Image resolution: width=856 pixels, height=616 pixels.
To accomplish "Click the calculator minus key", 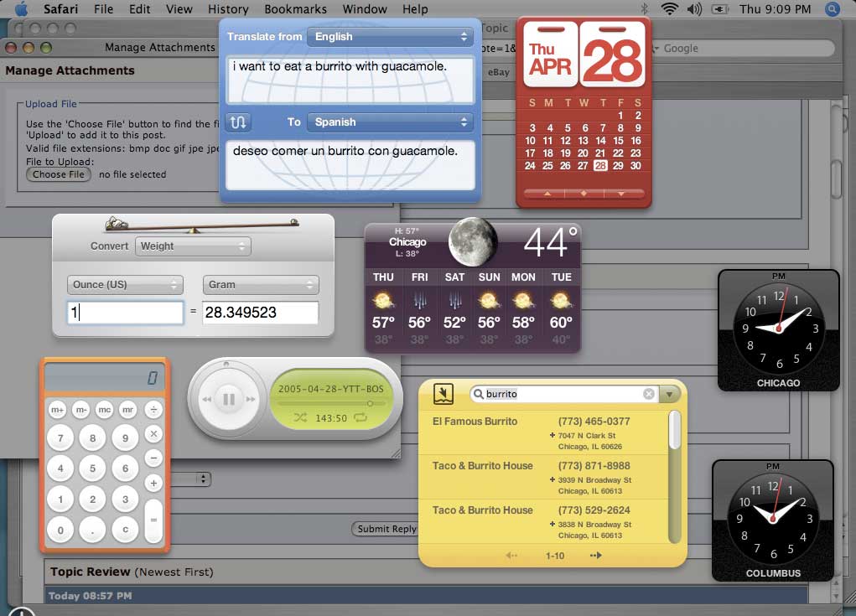I will click(153, 458).
